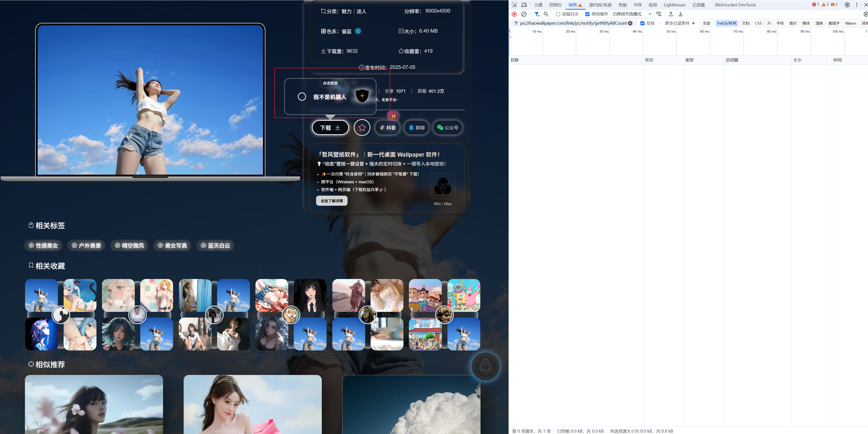
Task: Enable the 保留日志 checkbox
Action: point(558,14)
